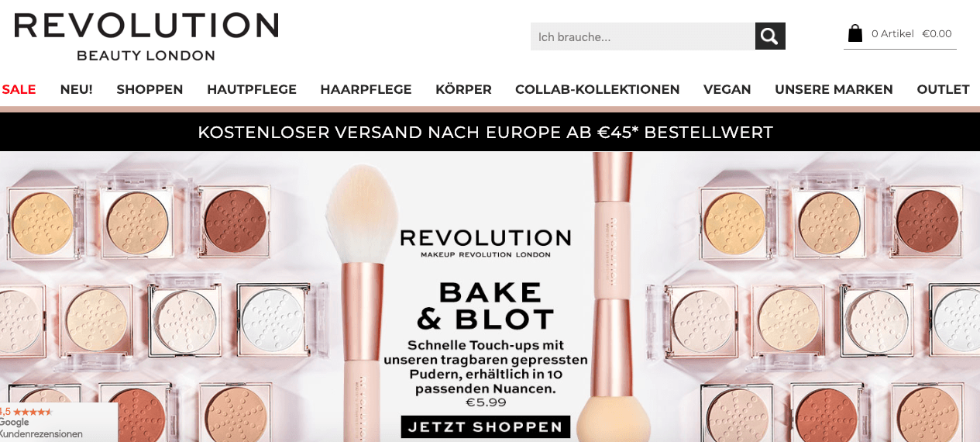Go to the OUTLET section
The width and height of the screenshot is (980, 442).
pos(943,89)
